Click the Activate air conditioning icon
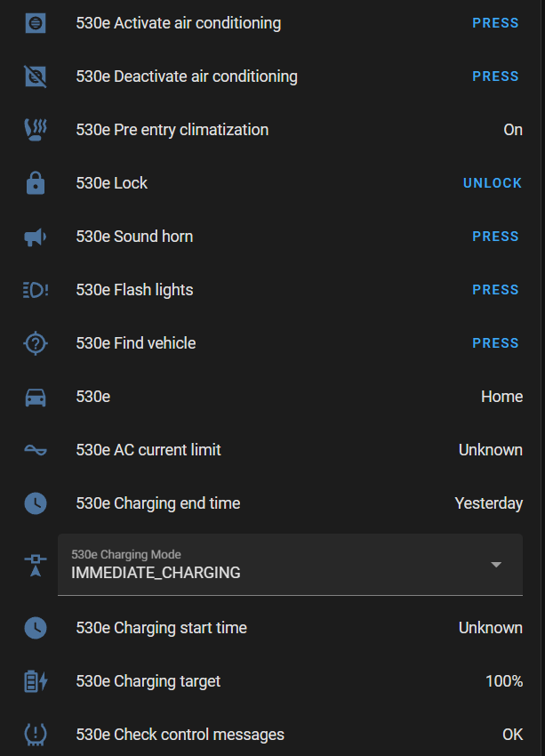Image resolution: width=545 pixels, height=756 pixels. pyautogui.click(x=36, y=23)
